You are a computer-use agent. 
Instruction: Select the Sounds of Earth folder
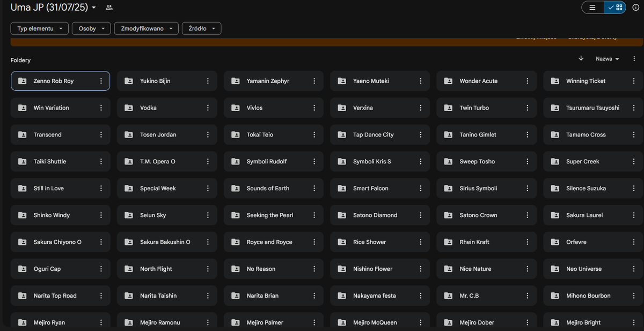tap(274, 189)
